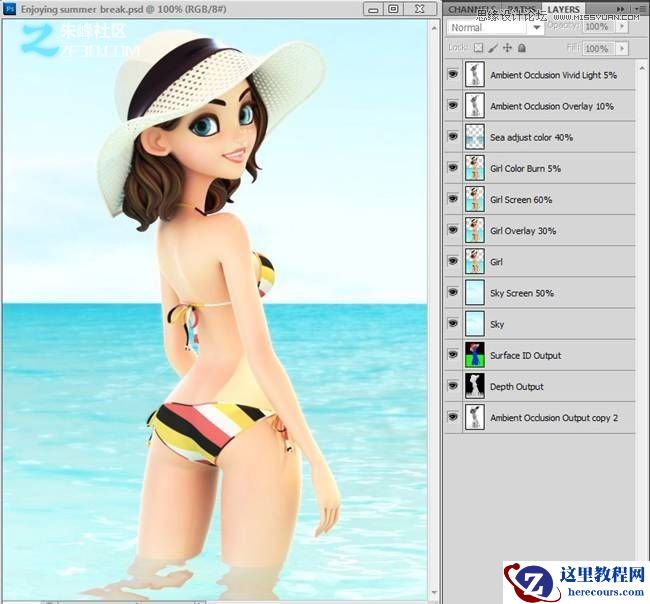Select layer name "Sea adjust color 40%"
This screenshot has width=650, height=604.
pos(531,137)
